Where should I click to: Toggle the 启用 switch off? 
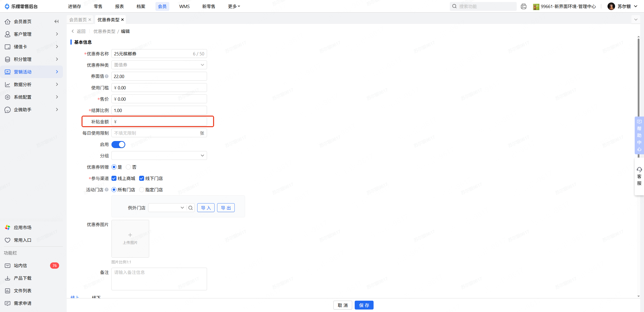[118, 145]
